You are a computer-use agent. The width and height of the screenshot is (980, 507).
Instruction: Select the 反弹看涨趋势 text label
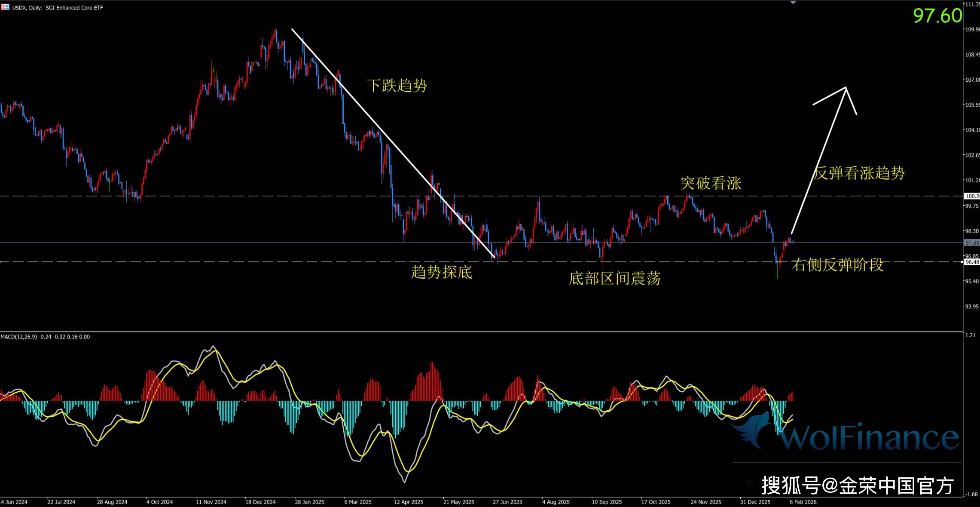859,173
